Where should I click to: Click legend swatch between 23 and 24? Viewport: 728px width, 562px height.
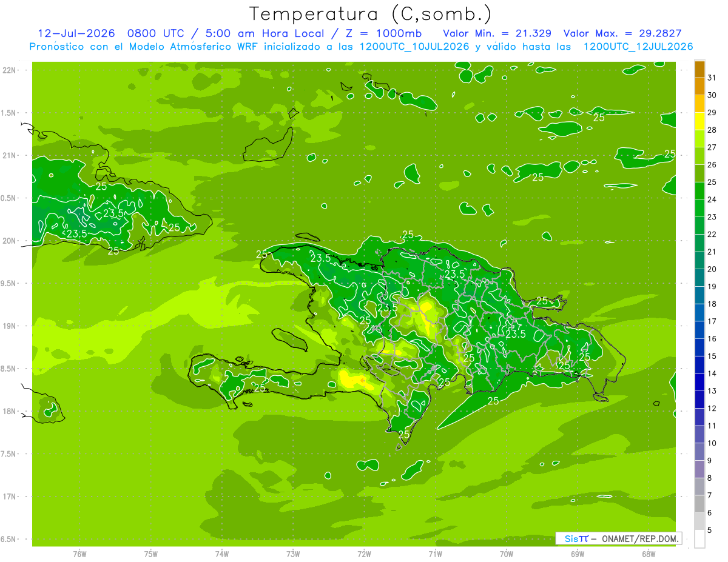pyautogui.click(x=699, y=208)
